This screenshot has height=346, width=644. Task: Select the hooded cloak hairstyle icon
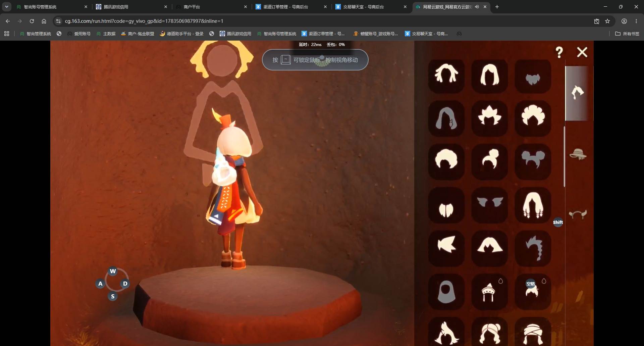tap(446, 292)
